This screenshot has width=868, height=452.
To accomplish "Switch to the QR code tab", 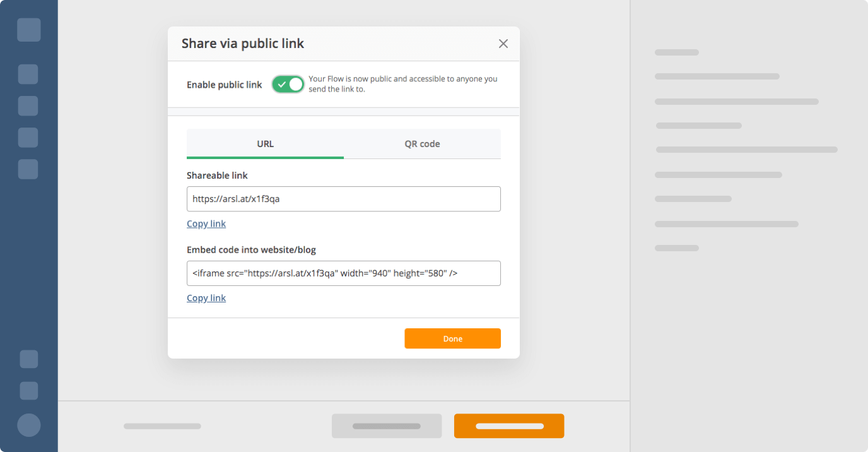I will pos(422,144).
